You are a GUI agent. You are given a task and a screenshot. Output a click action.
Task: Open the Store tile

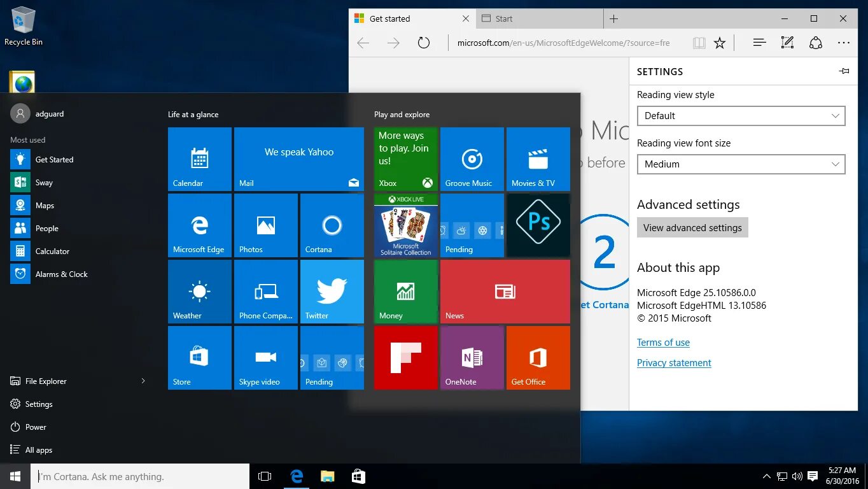tap(200, 358)
